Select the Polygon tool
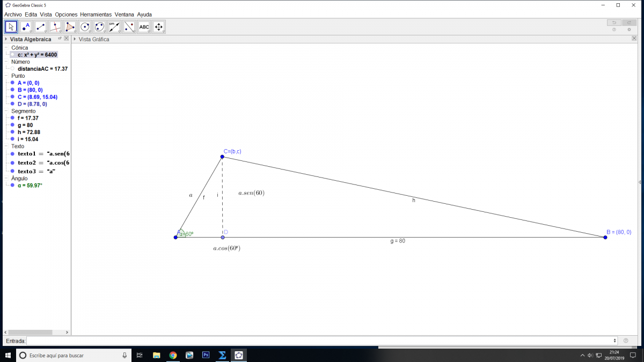Viewport: 644px width, 362px height. coord(70,27)
